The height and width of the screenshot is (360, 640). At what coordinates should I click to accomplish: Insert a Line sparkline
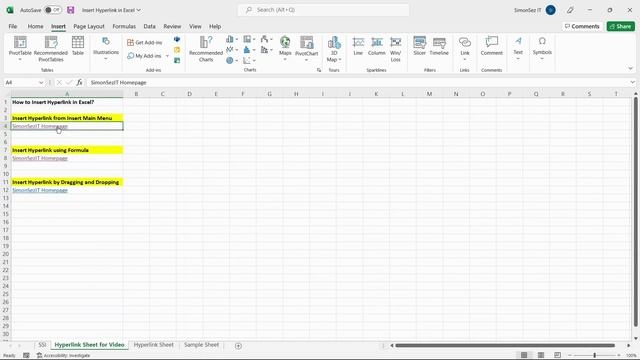358,46
